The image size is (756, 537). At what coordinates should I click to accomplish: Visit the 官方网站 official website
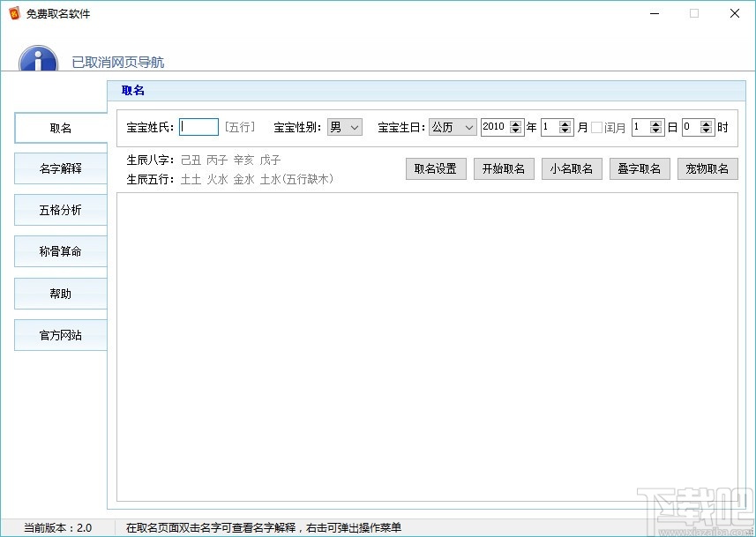pyautogui.click(x=60, y=334)
